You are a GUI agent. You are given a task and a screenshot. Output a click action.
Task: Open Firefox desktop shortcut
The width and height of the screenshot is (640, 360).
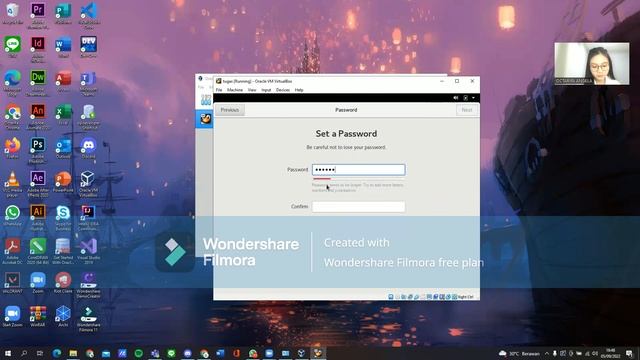tap(12, 148)
